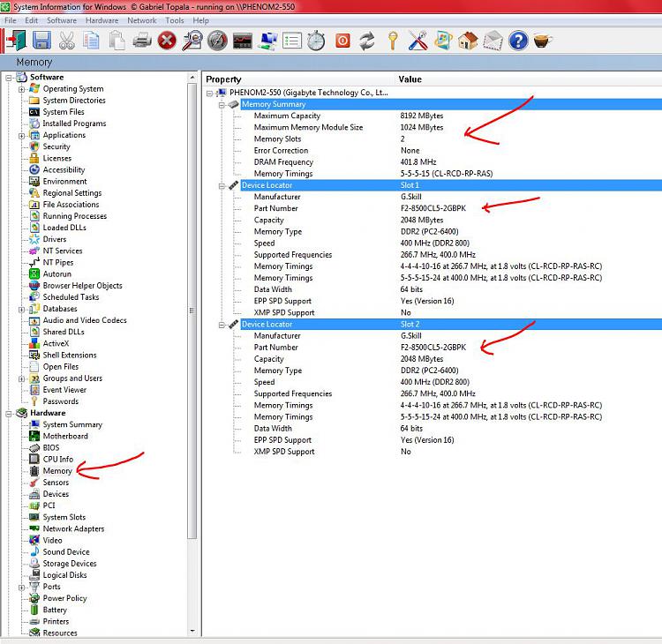Select Storage Devices in the tree

coord(70,564)
